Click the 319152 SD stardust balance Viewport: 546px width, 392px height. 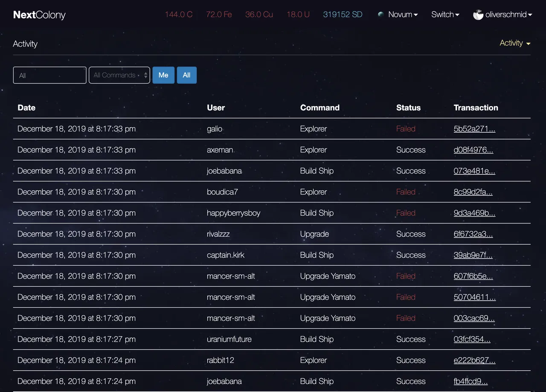[x=343, y=15]
